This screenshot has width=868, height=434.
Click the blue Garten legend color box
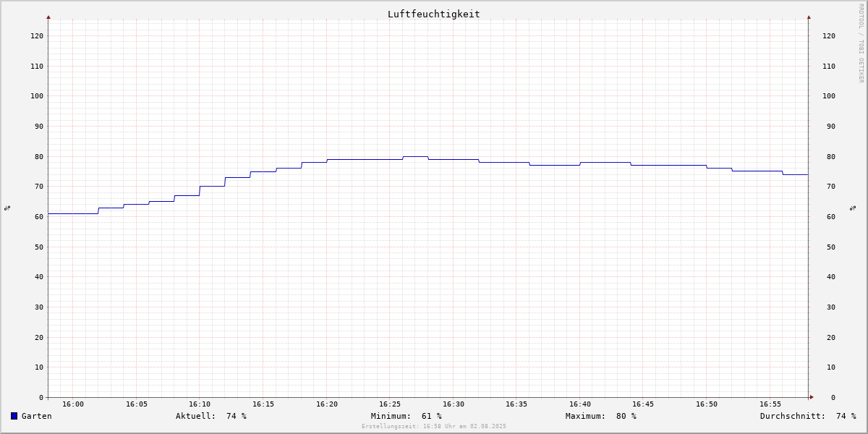[14, 416]
